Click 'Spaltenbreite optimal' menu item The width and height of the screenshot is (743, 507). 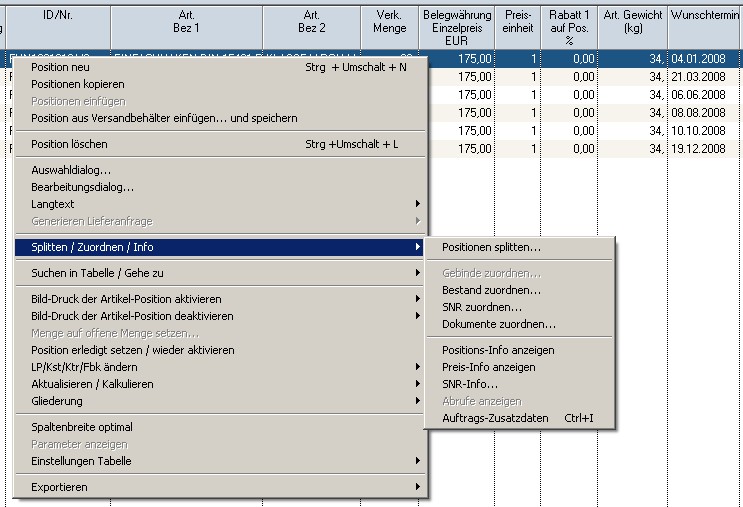(81, 427)
